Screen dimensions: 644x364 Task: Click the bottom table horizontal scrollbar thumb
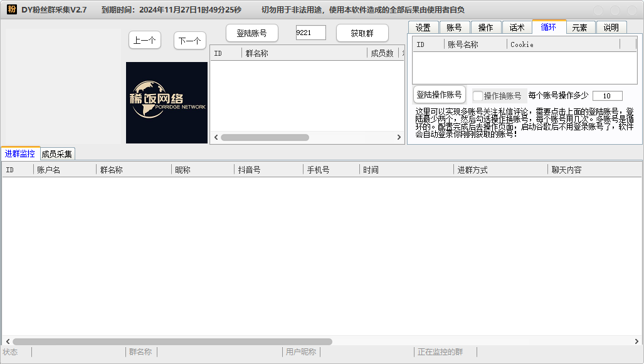click(172, 341)
